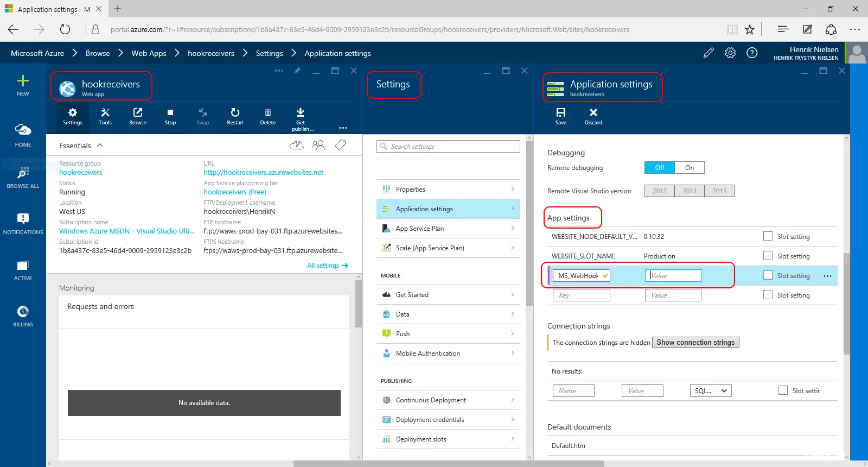Click the NEW plus icon in the left sidebar
Screen dimensions: 868x467
(23, 85)
